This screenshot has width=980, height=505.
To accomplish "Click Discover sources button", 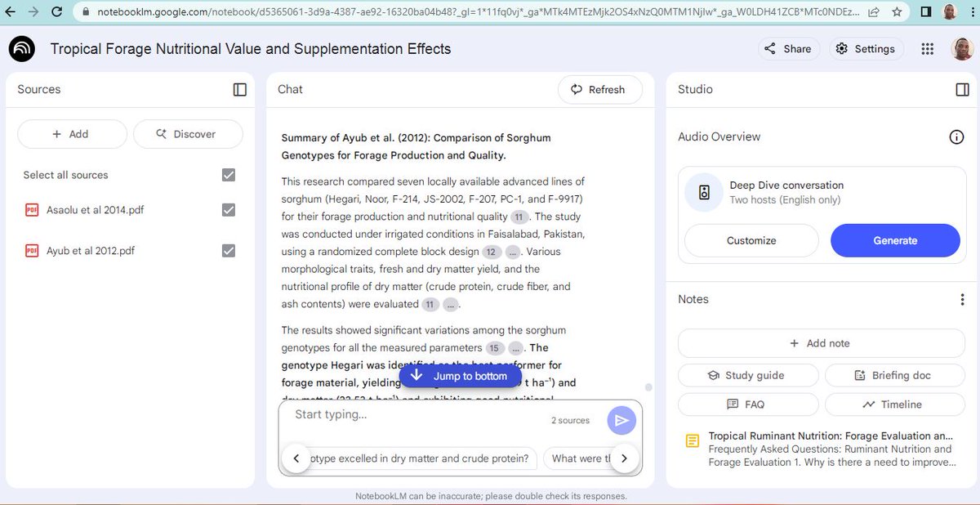I will click(x=188, y=134).
